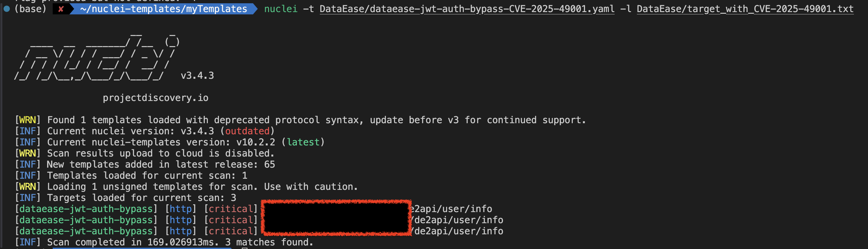Select the ~/nuclei-templates/myTemplates prompt path segment
The height and width of the screenshot is (249, 868).
click(x=163, y=9)
